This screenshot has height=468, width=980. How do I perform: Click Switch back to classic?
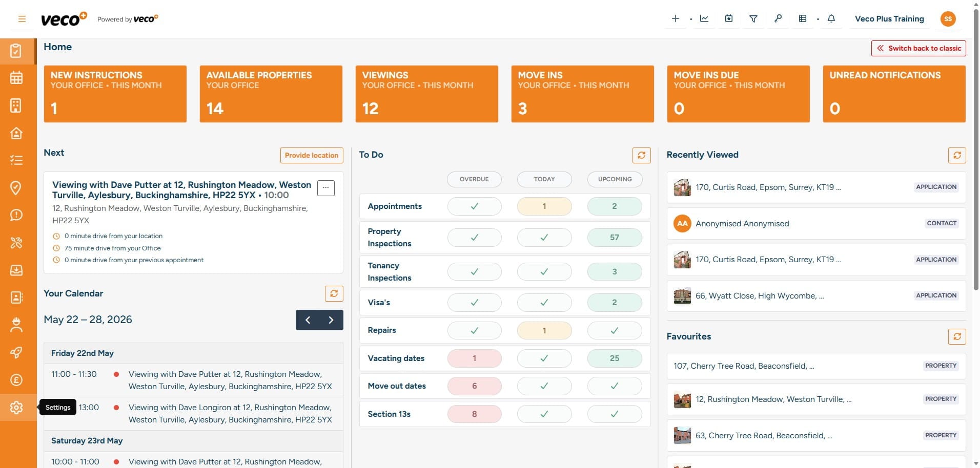(x=918, y=48)
